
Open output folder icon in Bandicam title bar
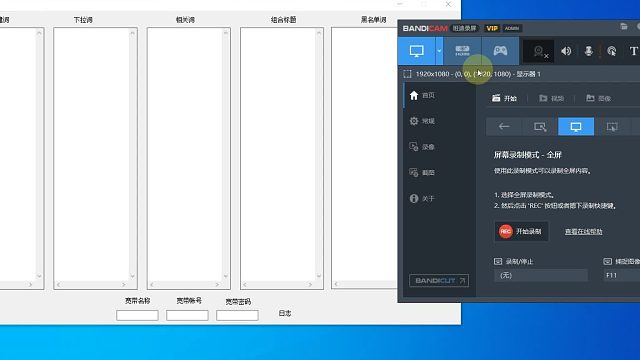(x=624, y=27)
